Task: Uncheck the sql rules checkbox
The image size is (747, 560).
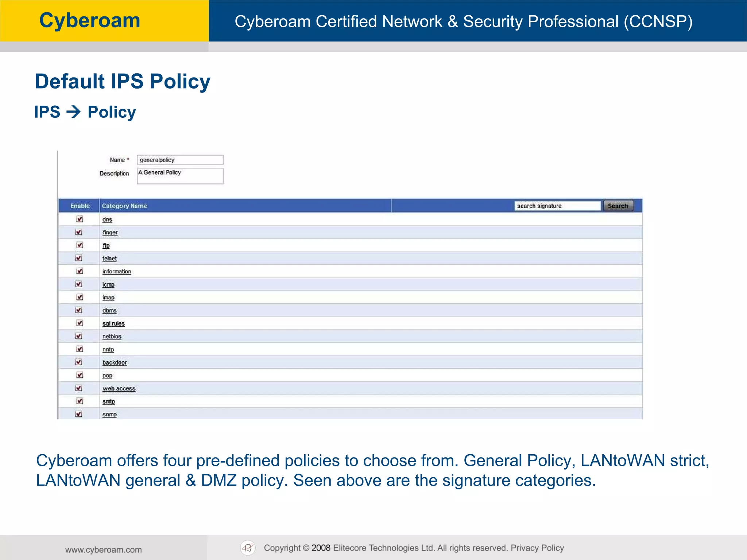Action: click(80, 323)
